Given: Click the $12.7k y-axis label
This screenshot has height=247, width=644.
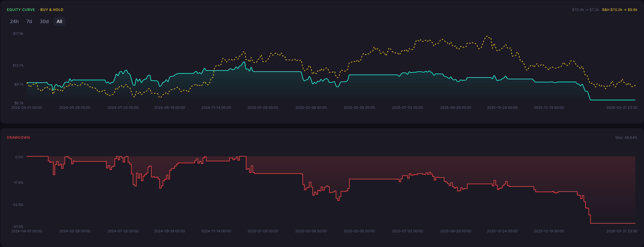Looking at the screenshot, I should 18,65.
